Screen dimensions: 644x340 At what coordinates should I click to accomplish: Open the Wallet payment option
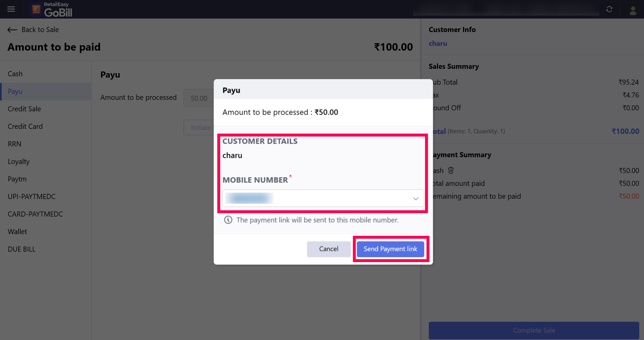click(x=18, y=232)
